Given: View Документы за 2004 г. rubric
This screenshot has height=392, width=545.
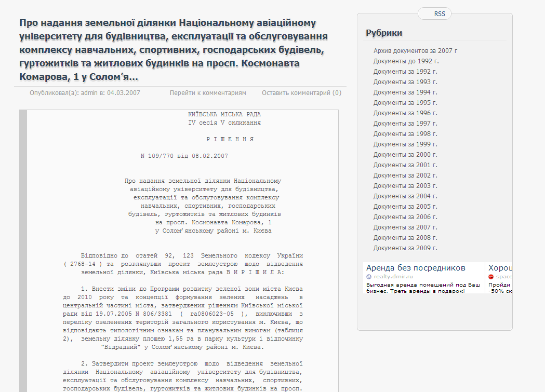Looking at the screenshot, I should 405,197.
